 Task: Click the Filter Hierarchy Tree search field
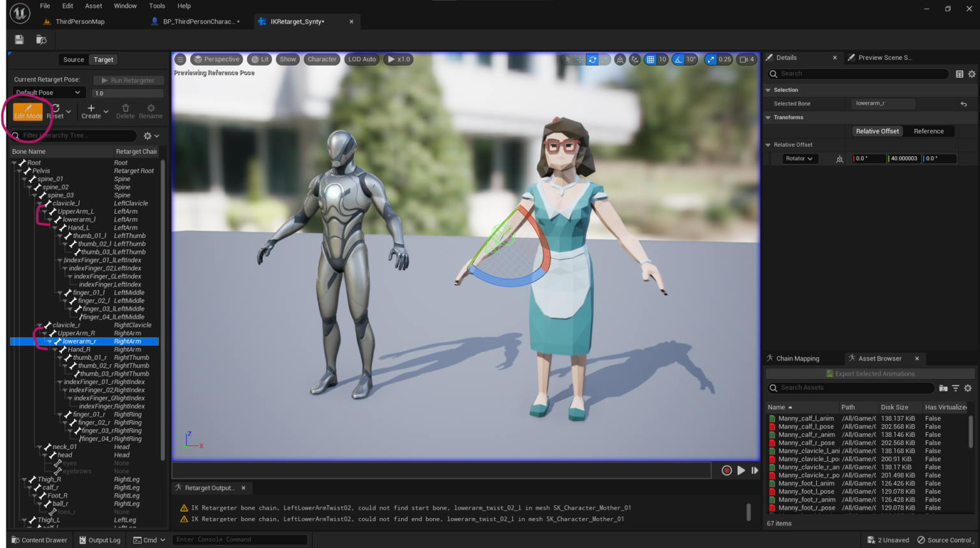click(73, 135)
